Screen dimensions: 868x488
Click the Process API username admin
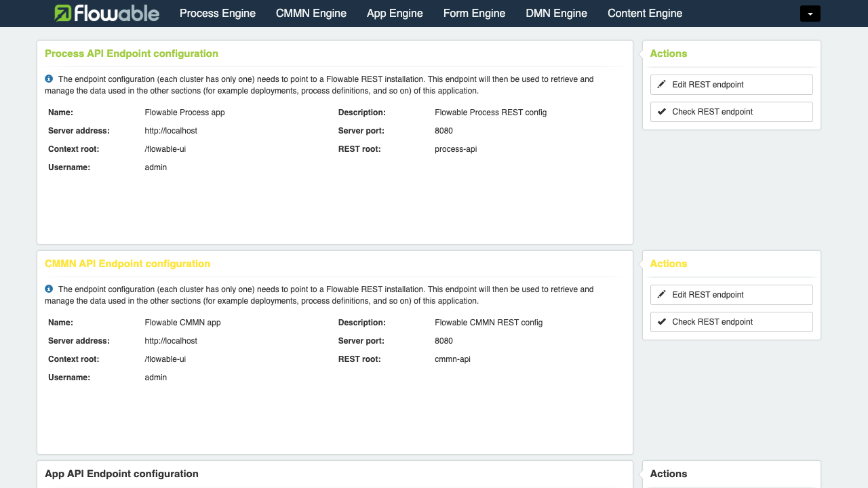click(156, 167)
